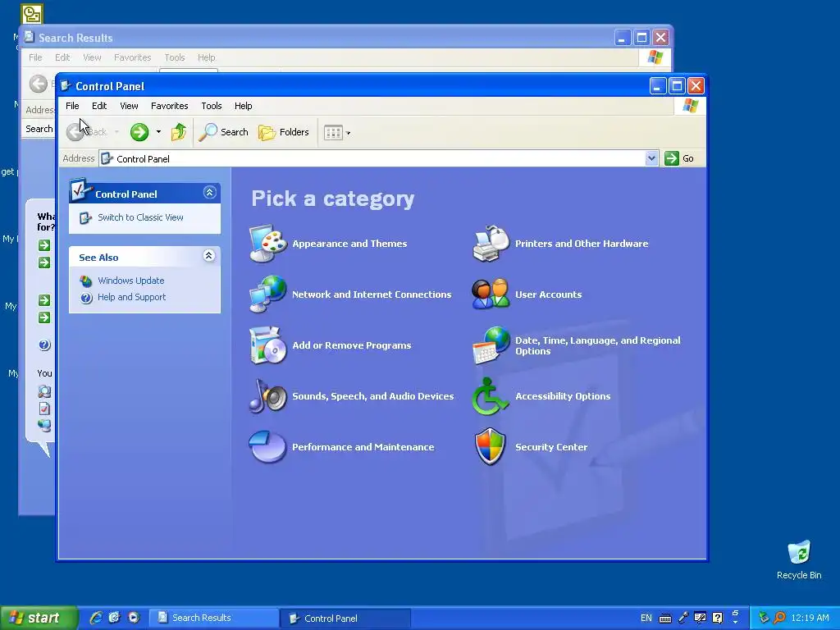The height and width of the screenshot is (630, 840).
Task: Click Appearance and Themes text link
Action: coord(349,244)
